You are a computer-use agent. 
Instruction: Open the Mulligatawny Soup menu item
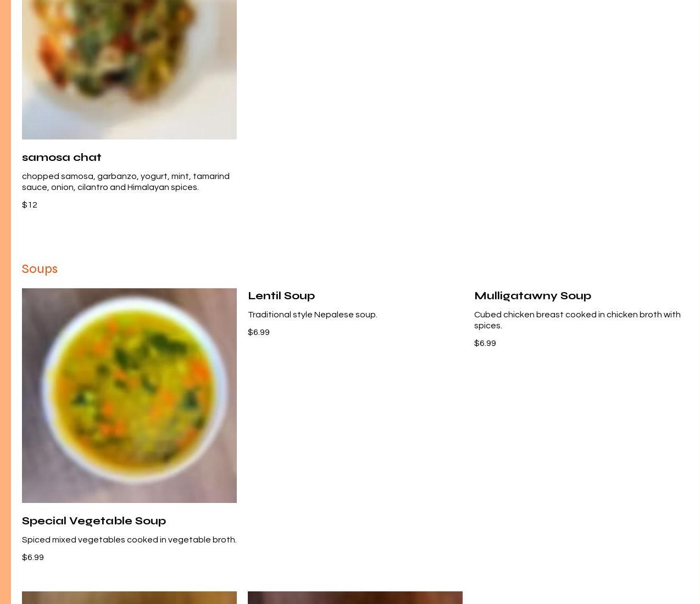point(532,295)
